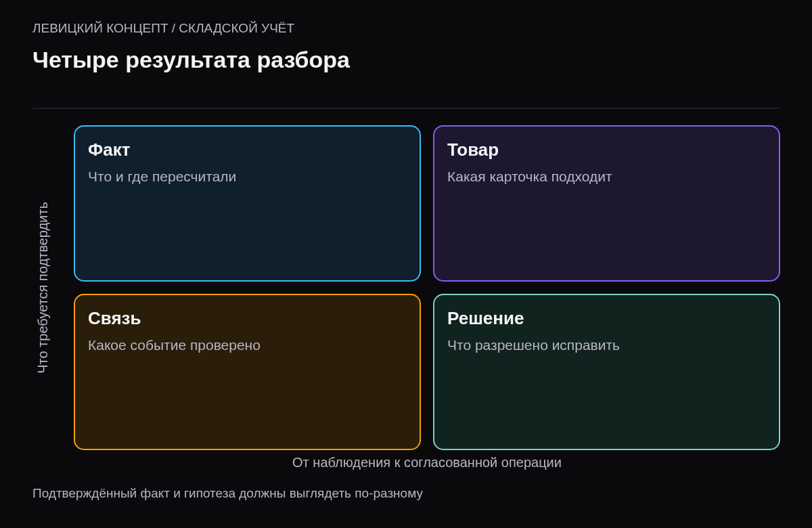This screenshot has height=528, width=812.
Task: Select the «Товар» card
Action: tap(606, 203)
